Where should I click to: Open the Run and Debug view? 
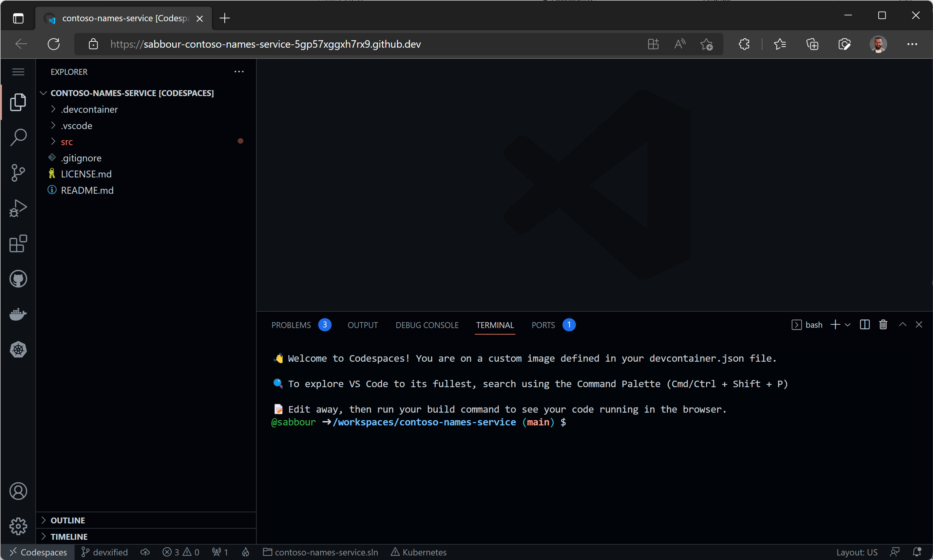18,208
